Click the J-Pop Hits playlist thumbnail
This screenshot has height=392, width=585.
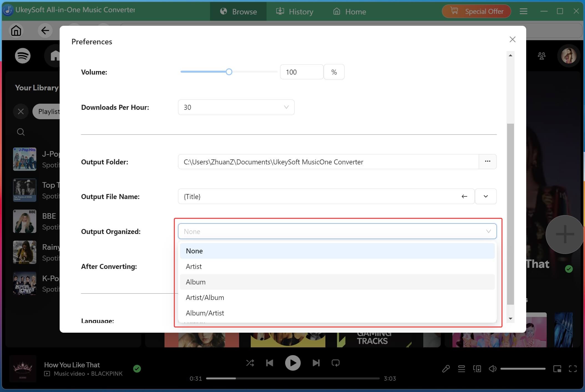click(x=24, y=159)
